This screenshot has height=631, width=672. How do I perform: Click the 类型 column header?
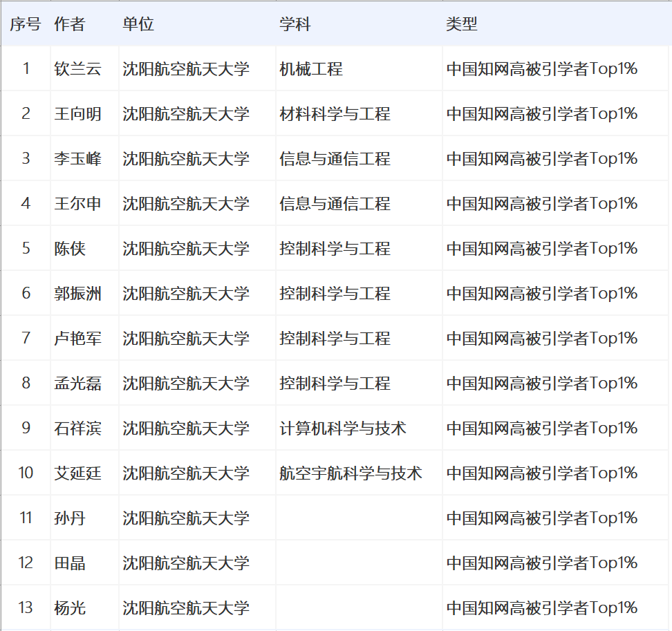pyautogui.click(x=462, y=24)
